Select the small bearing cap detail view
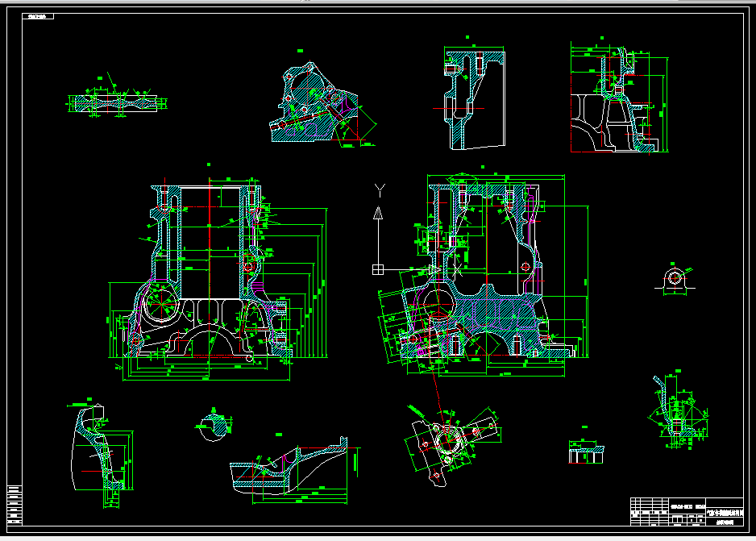This screenshot has height=541, width=756. point(675,279)
